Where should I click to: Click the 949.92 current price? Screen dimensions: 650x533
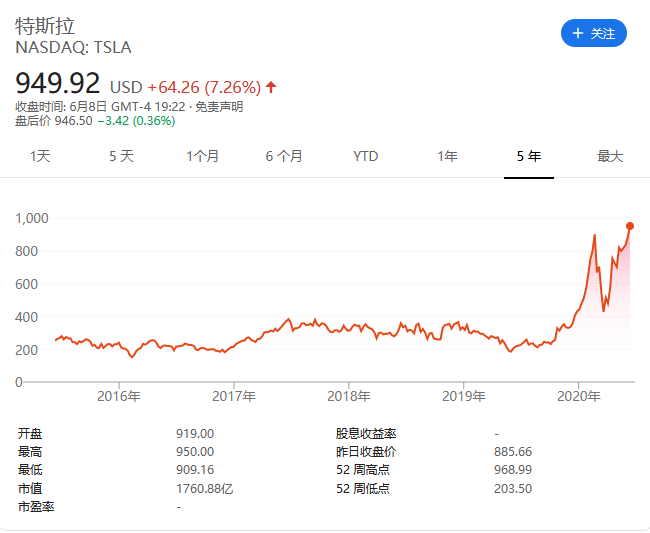point(57,84)
